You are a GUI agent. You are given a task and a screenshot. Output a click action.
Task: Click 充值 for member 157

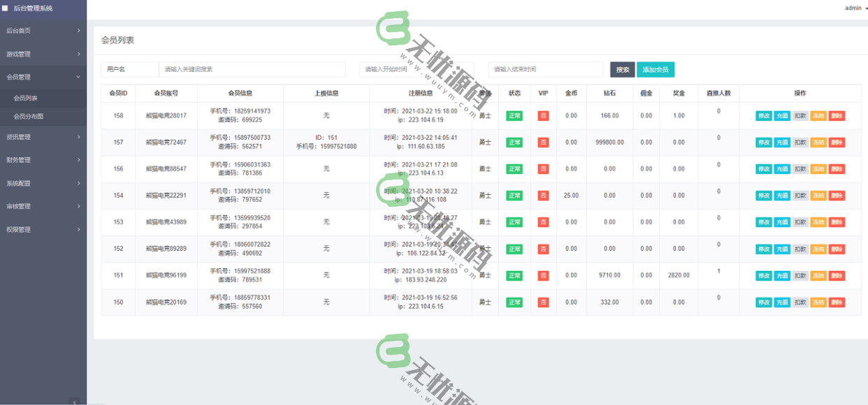click(x=781, y=142)
